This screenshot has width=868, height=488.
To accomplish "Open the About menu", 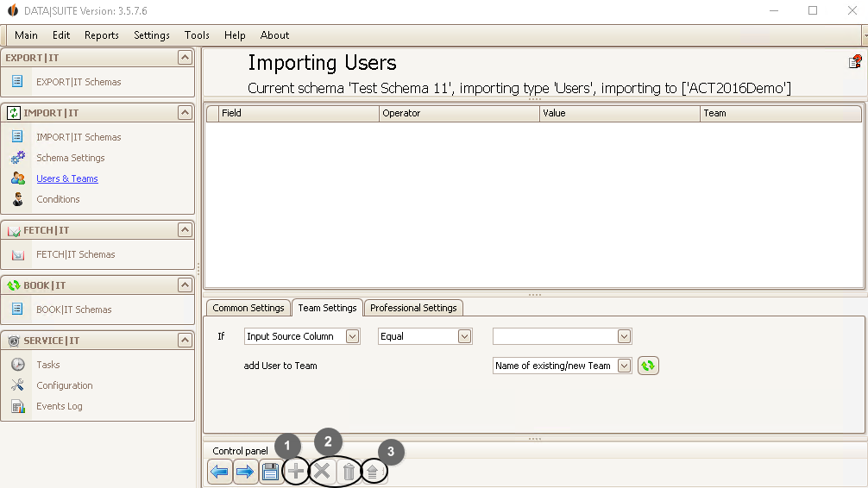I will coord(274,34).
